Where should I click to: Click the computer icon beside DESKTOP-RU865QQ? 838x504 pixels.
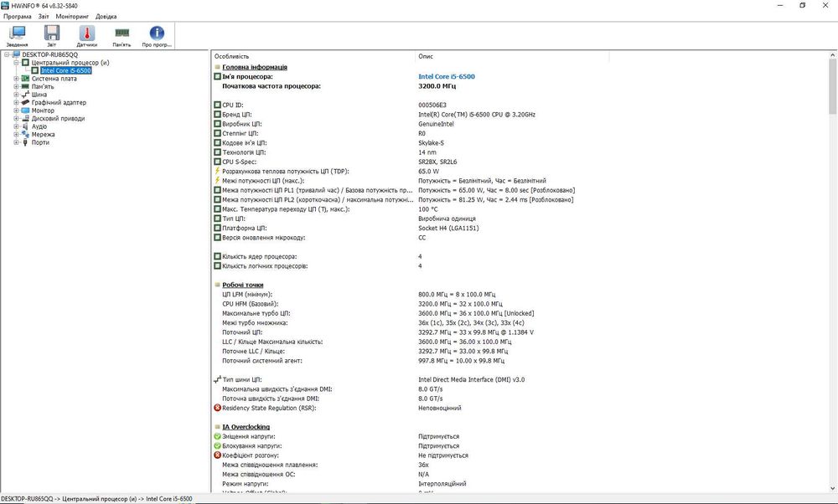[x=16, y=54]
